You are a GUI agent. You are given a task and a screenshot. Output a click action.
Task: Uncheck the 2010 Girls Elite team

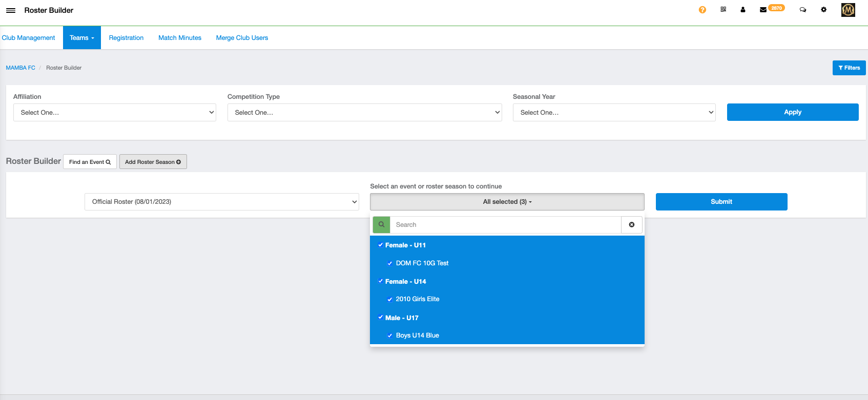click(390, 300)
